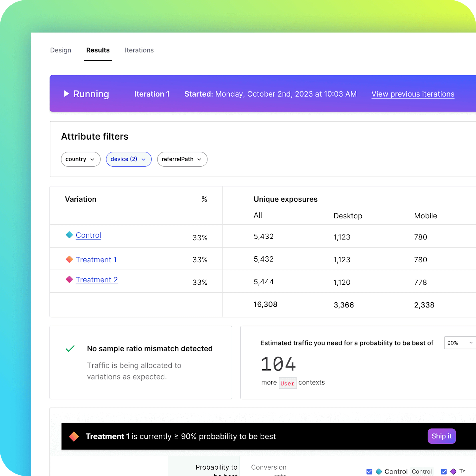Click the teal Control diamond icon in table
Viewport: 476px width, 476px height.
(x=69, y=235)
